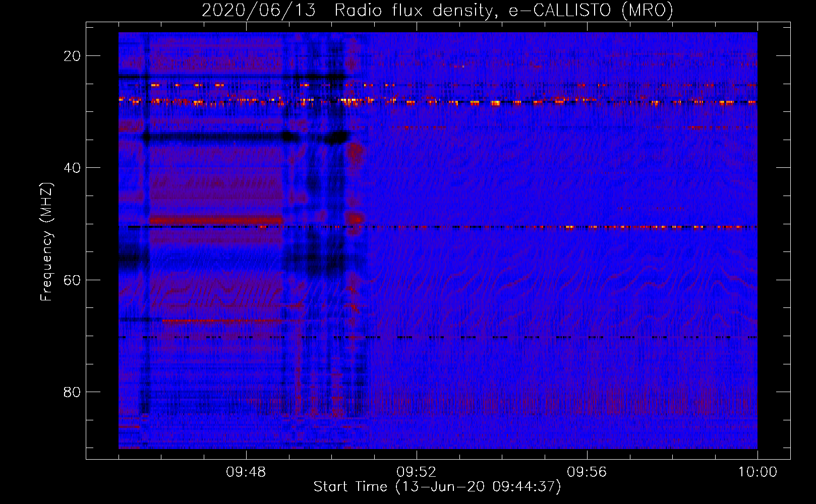Select the 09:56 time tick label
This screenshot has height=504, width=816.
point(587,472)
